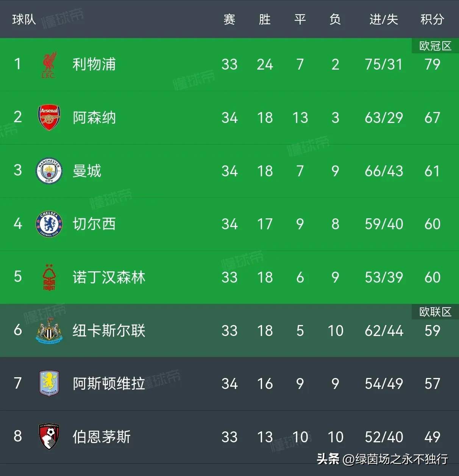Click the Liverpool club crest

pyautogui.click(x=48, y=65)
